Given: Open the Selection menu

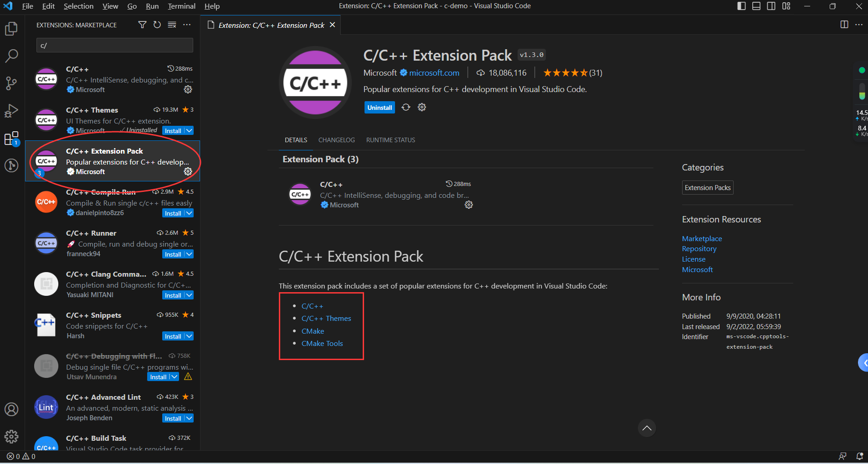Looking at the screenshot, I should click(78, 6).
